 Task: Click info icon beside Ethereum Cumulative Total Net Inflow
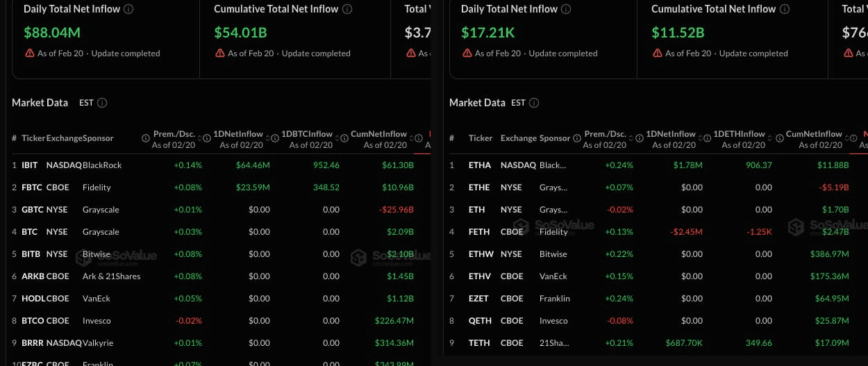785,10
